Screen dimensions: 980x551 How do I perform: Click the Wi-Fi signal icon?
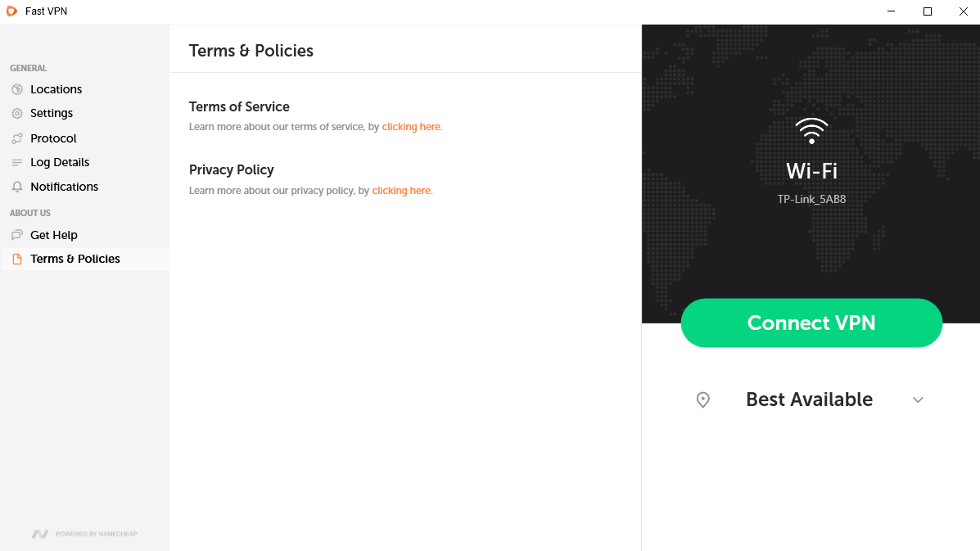point(811,131)
